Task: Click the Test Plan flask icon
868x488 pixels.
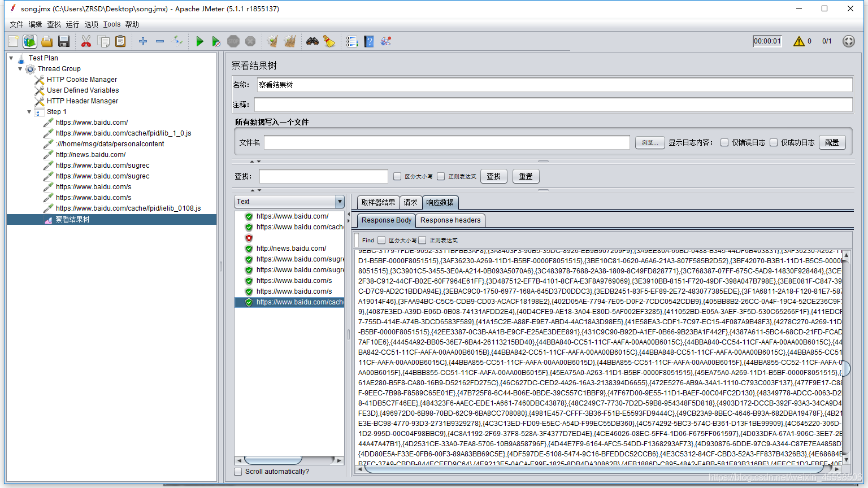Action: [x=21, y=58]
